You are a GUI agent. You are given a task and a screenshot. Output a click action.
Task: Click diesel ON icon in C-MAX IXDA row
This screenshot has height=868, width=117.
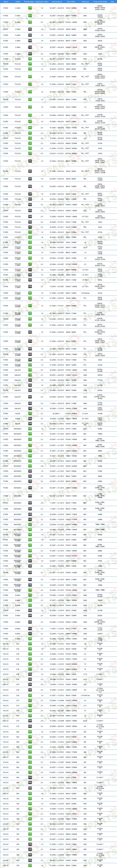(x=30, y=54)
